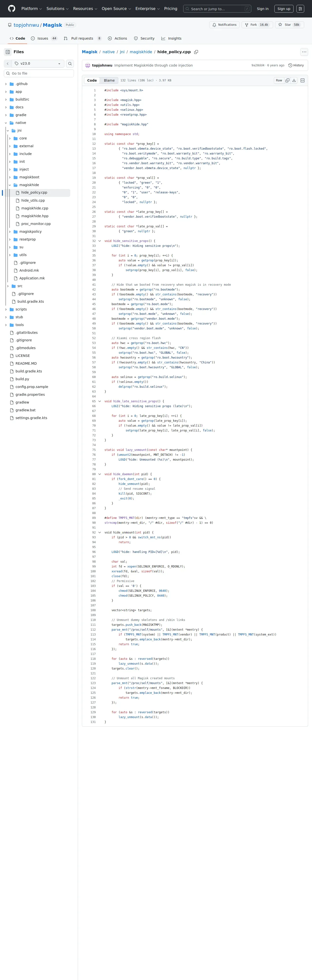This screenshot has width=312, height=980.
Task: Click the topjohnwu avatar in the commit bar
Action: click(x=87, y=65)
